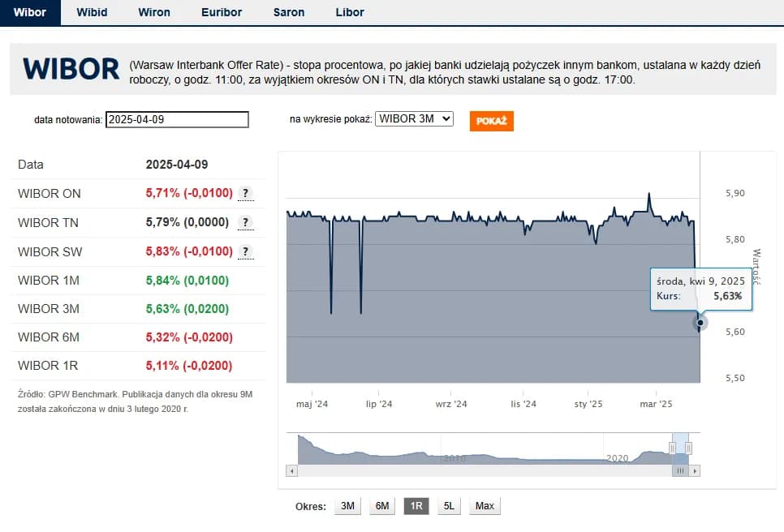Switch chart period to Max
784x532 pixels.
(485, 506)
